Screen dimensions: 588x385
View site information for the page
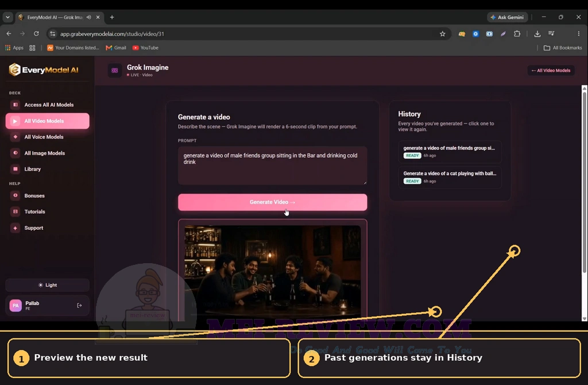click(x=53, y=34)
